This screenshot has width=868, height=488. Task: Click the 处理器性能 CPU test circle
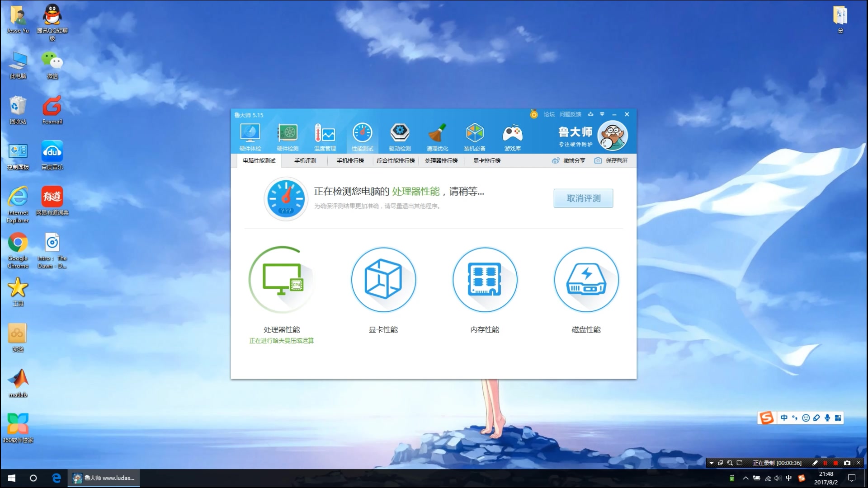[x=282, y=280]
